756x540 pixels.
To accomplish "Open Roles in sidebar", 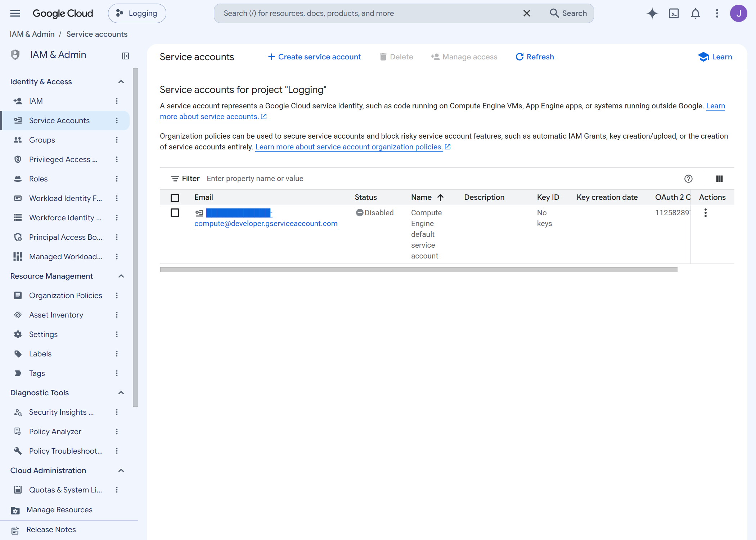I will 38,179.
